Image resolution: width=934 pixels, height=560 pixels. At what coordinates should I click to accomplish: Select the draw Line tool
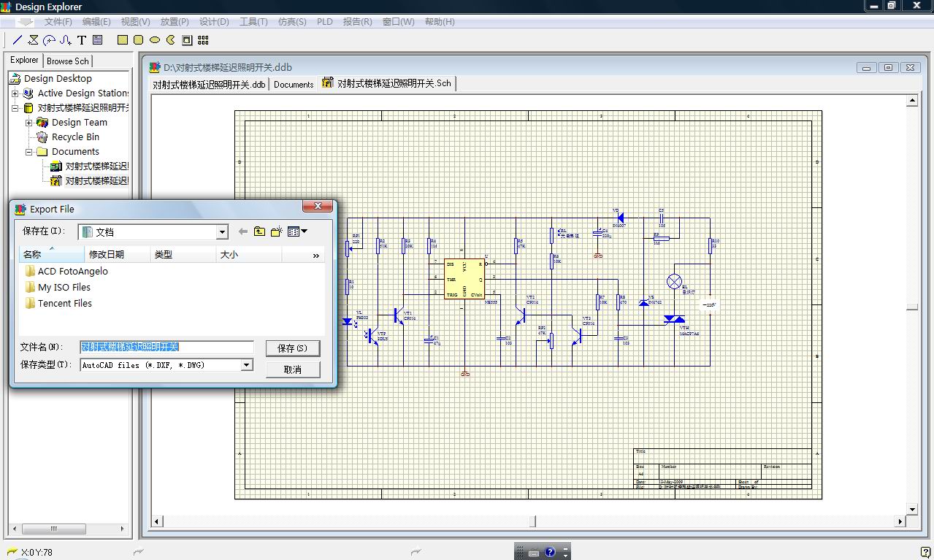coord(18,40)
